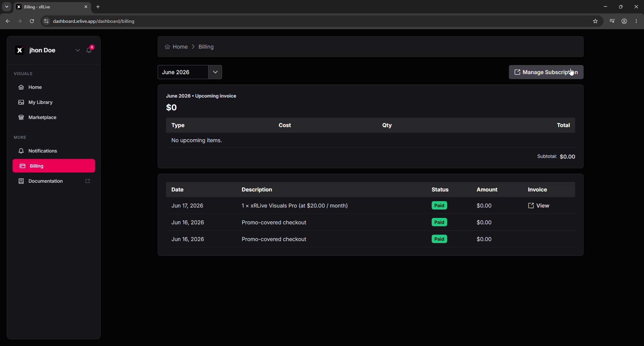Bookmark this page with the star icon

coord(595,21)
